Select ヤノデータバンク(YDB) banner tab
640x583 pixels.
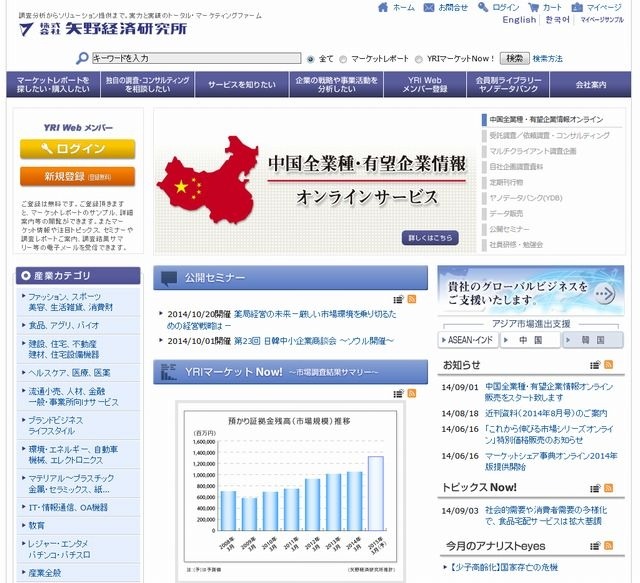tap(551, 198)
